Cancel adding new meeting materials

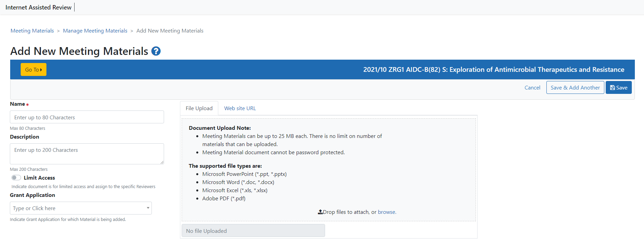(532, 87)
